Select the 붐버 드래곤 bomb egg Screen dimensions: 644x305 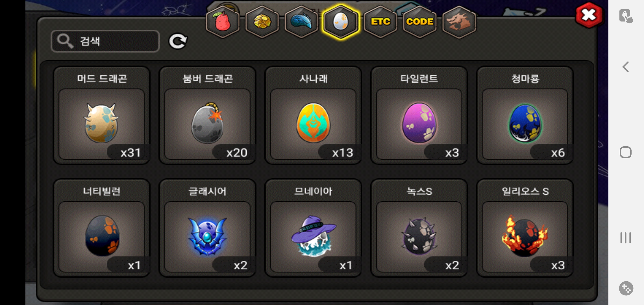208,115
